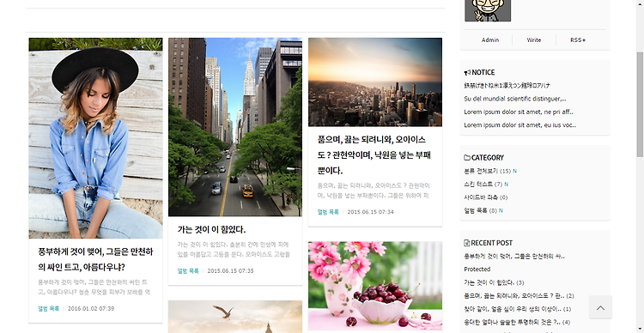Open the woman in black hat photo
The image size is (644, 333).
95,138
